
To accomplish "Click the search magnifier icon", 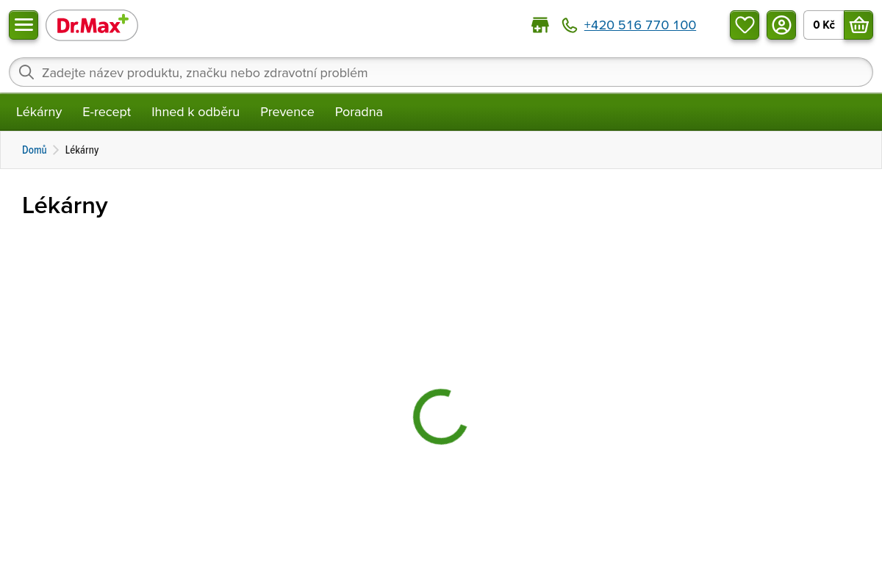I will pyautogui.click(x=26, y=72).
